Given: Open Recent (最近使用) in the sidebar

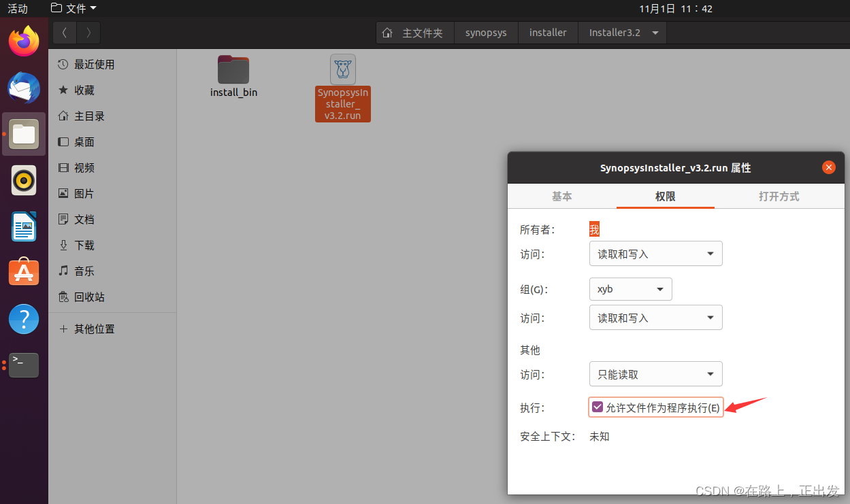Looking at the screenshot, I should point(112,65).
